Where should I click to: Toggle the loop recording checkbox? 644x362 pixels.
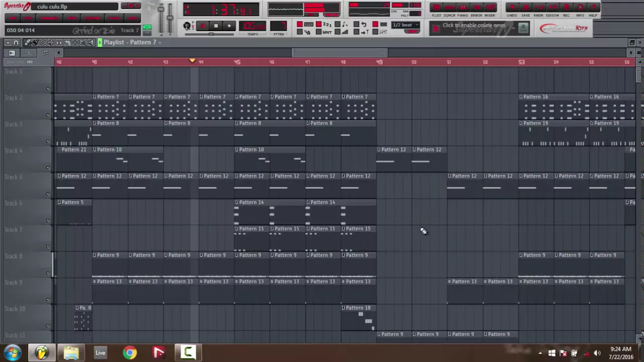pos(356,24)
